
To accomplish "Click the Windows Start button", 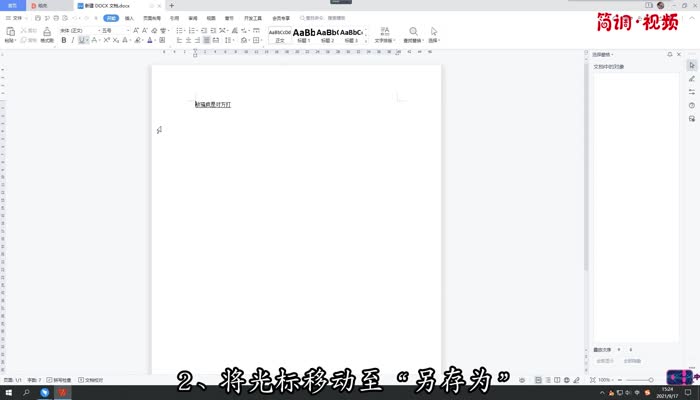I will (8, 393).
